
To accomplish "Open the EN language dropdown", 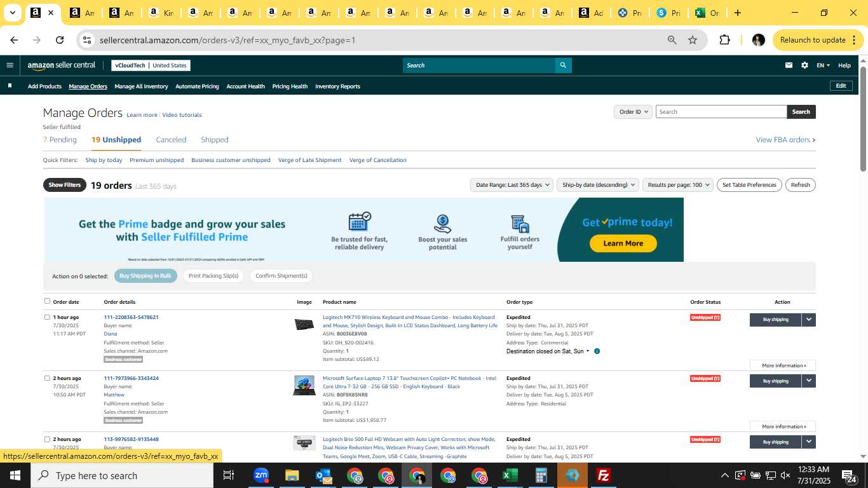I will (823, 65).
